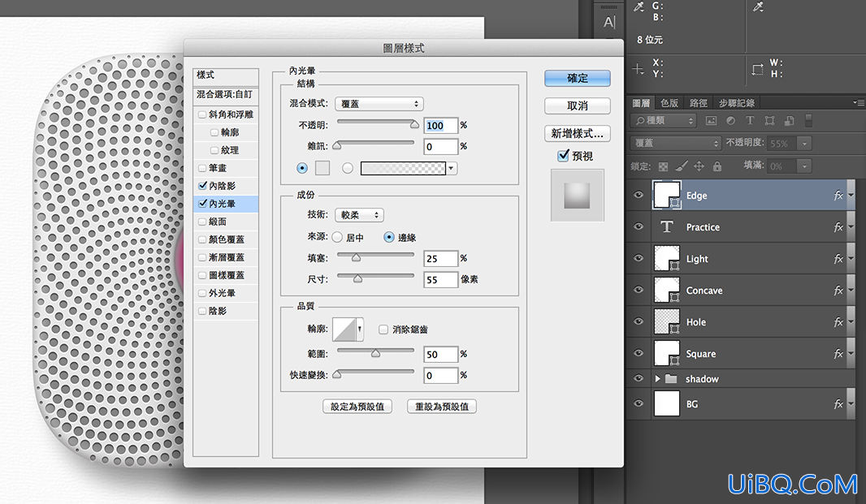Click fx icon on Hole layer
The height and width of the screenshot is (504, 866).
[x=838, y=322]
